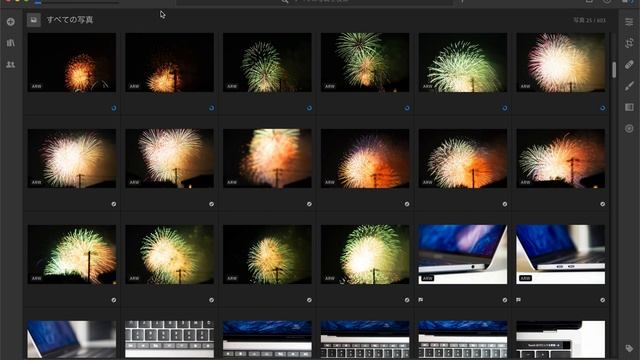Click the album icon beside すべての写真
Screen dimensions: 640x360
[x=33, y=20]
